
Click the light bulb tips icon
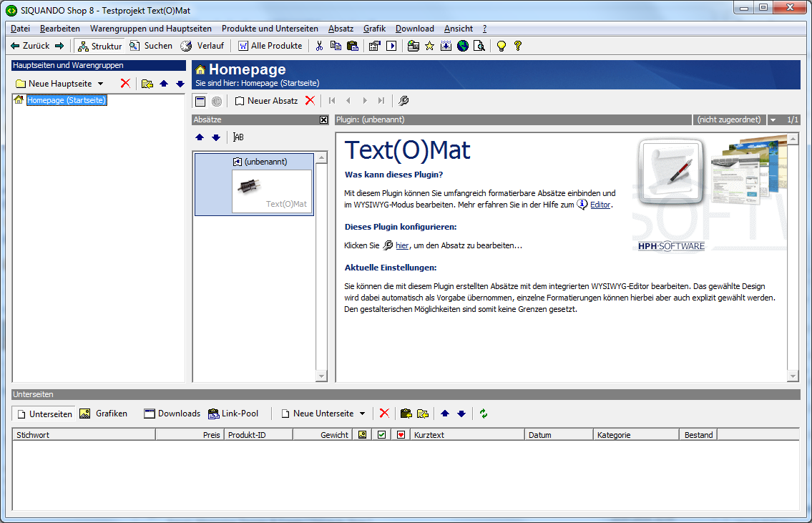pos(502,46)
